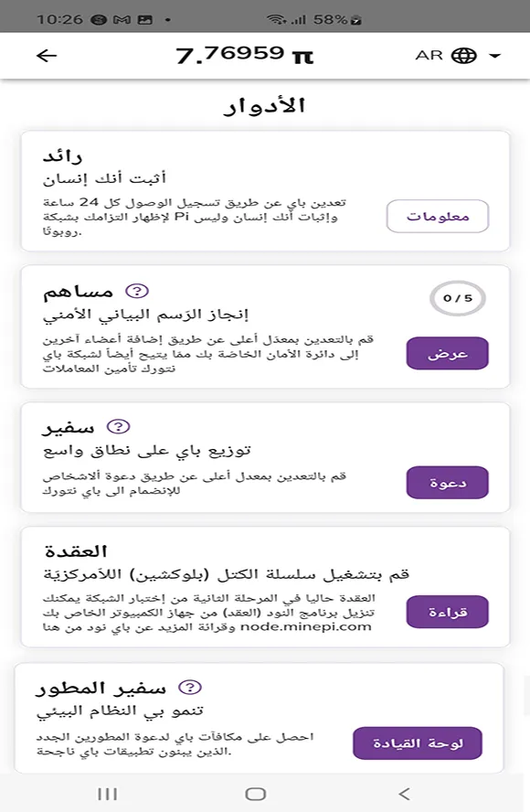Screen dimensions: 530x812
Task: Tap the Android recent apps button
Action: tap(107, 794)
